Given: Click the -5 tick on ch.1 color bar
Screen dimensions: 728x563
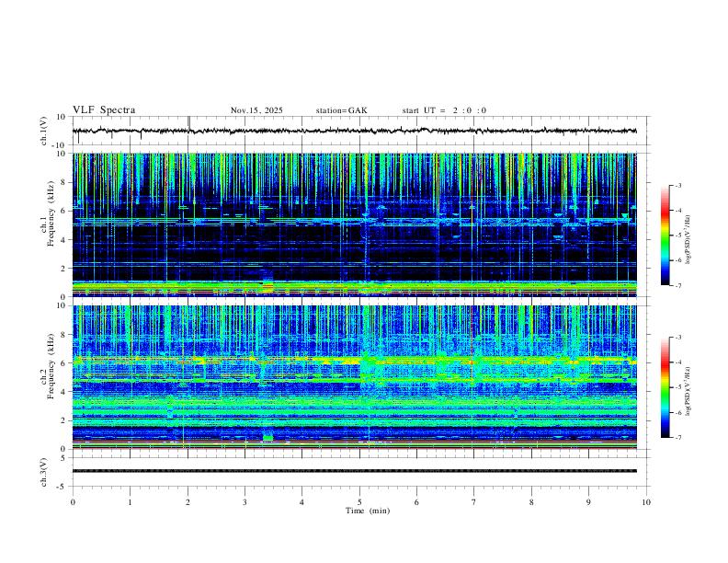Looking at the screenshot, I should [x=677, y=236].
